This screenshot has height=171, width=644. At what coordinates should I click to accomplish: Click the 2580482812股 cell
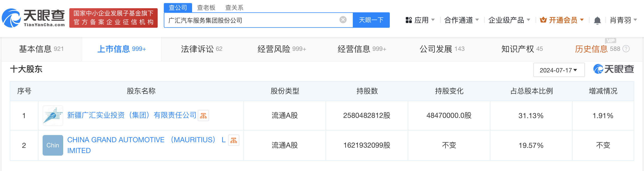tap(367, 116)
